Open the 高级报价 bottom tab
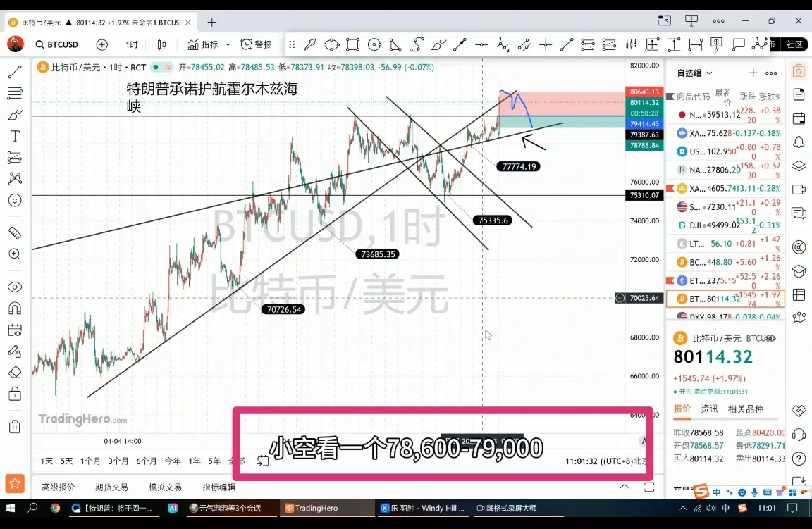Screen dimensions: 812x529 [59, 487]
